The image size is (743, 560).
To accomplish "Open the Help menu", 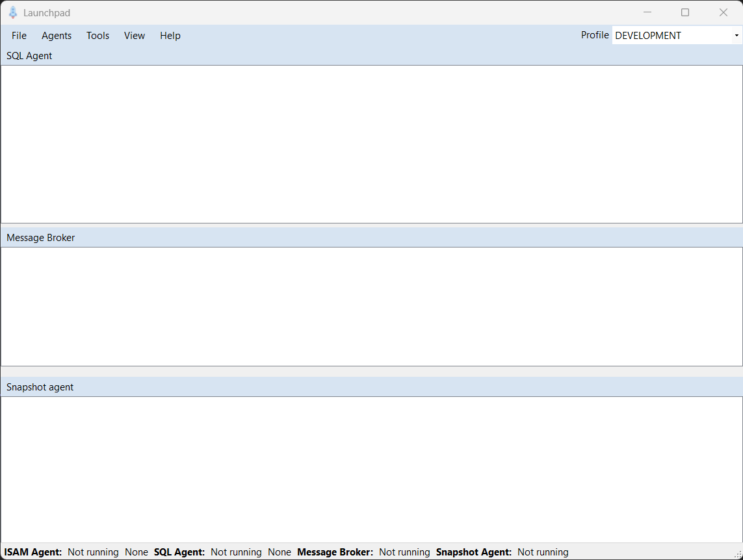I will (170, 36).
